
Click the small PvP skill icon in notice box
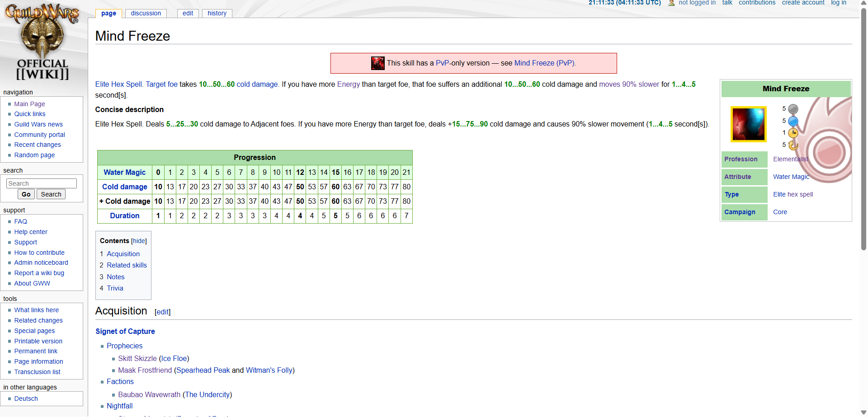(x=378, y=63)
